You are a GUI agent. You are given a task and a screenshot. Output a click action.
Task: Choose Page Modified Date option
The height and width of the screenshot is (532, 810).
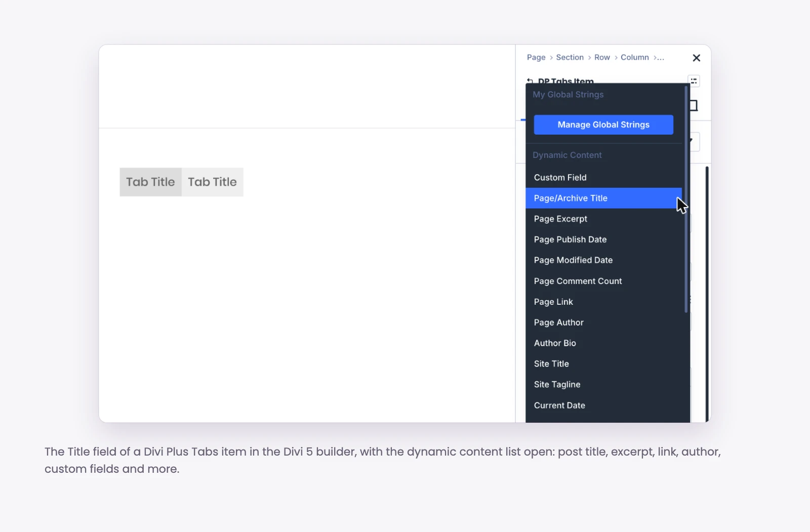pyautogui.click(x=604, y=260)
